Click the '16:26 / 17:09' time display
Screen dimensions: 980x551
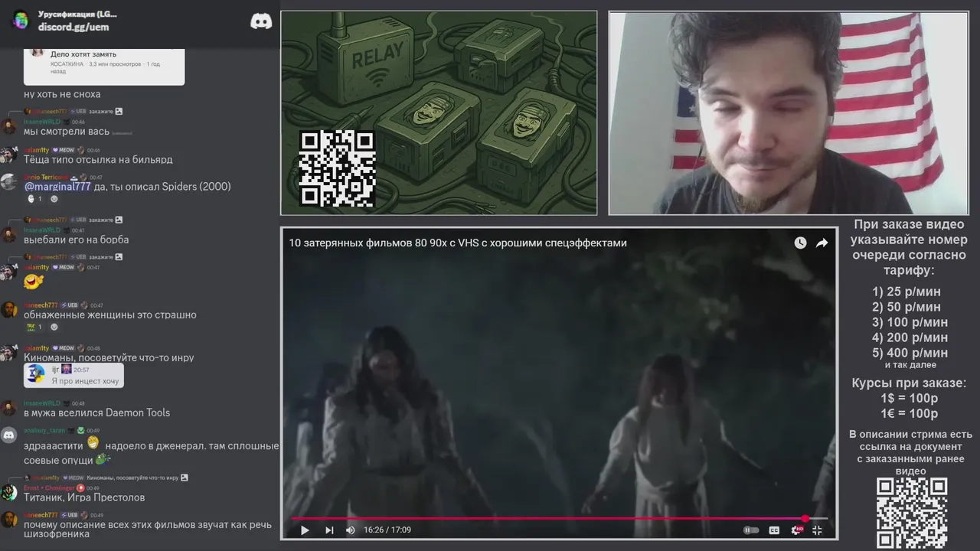(387, 530)
